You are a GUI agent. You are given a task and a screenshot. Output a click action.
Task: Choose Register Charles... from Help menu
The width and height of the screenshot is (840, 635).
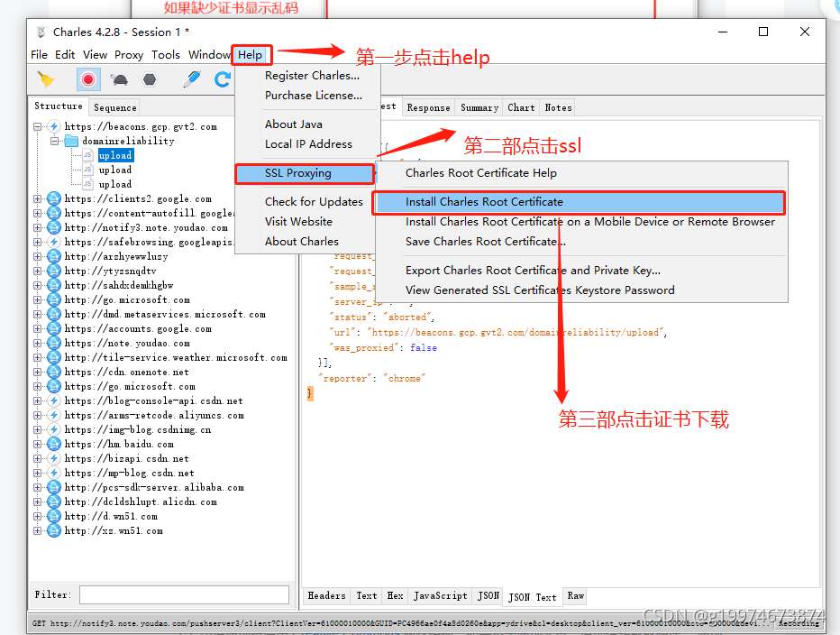pos(313,76)
